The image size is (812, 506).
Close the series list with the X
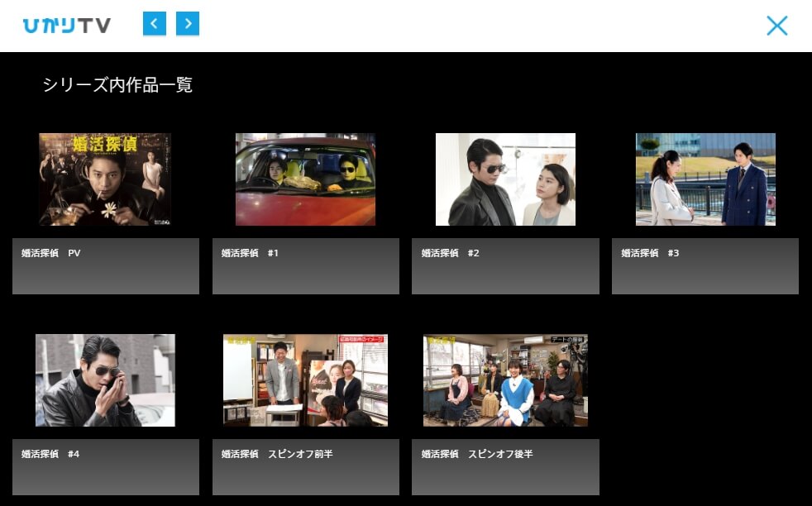(776, 26)
